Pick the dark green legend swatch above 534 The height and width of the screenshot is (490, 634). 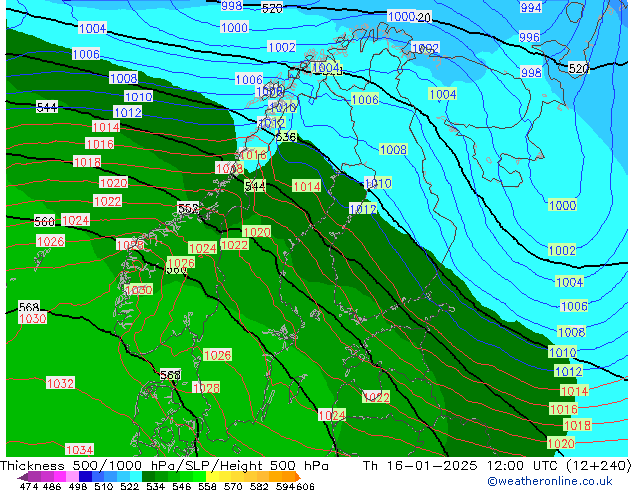(148, 476)
